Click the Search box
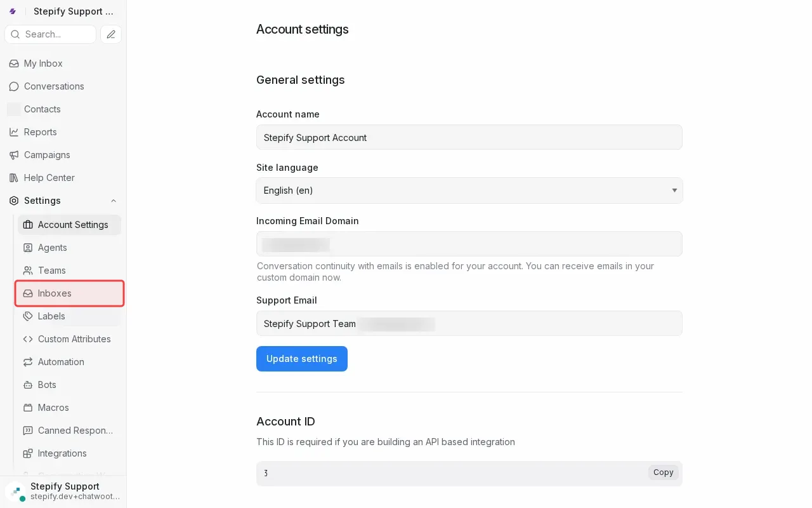 pyautogui.click(x=50, y=34)
